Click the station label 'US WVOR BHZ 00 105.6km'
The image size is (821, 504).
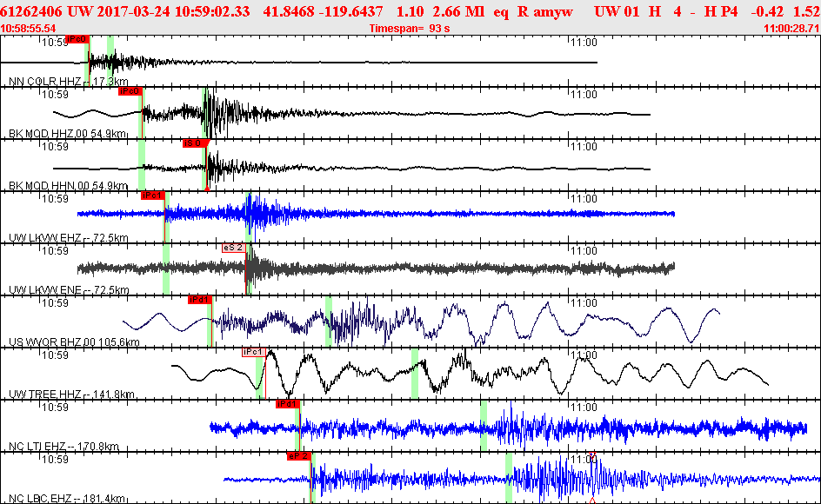coord(74,342)
